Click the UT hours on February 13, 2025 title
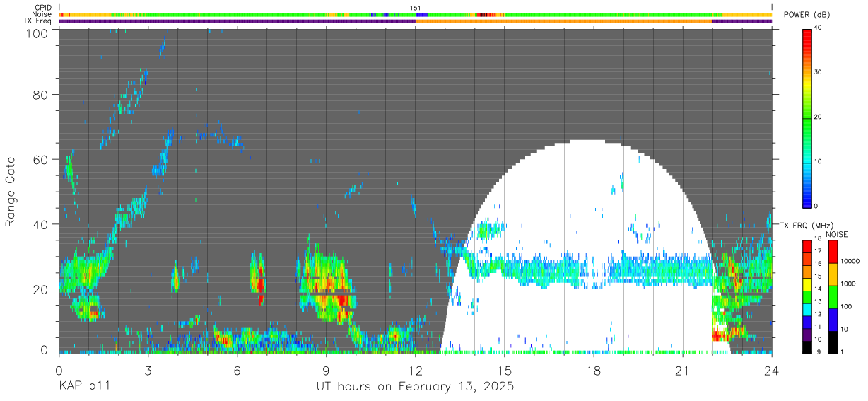The height and width of the screenshot is (401, 868). pyautogui.click(x=415, y=387)
